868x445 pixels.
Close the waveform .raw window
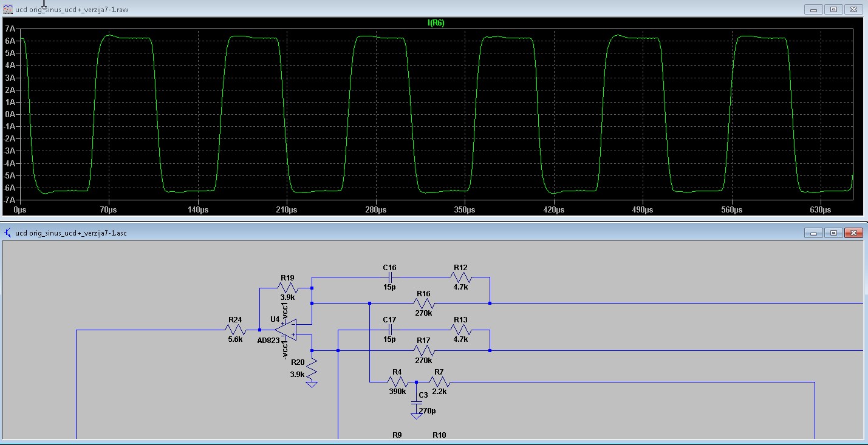(x=853, y=9)
